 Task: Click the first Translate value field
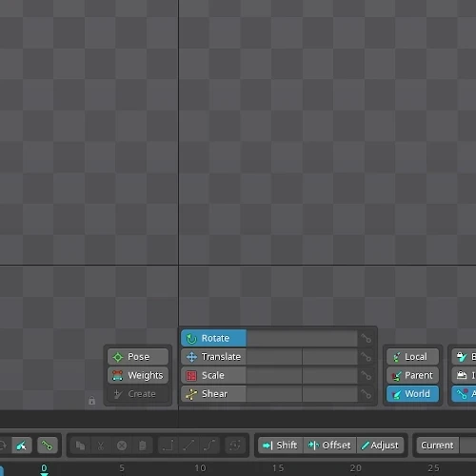(x=274, y=357)
